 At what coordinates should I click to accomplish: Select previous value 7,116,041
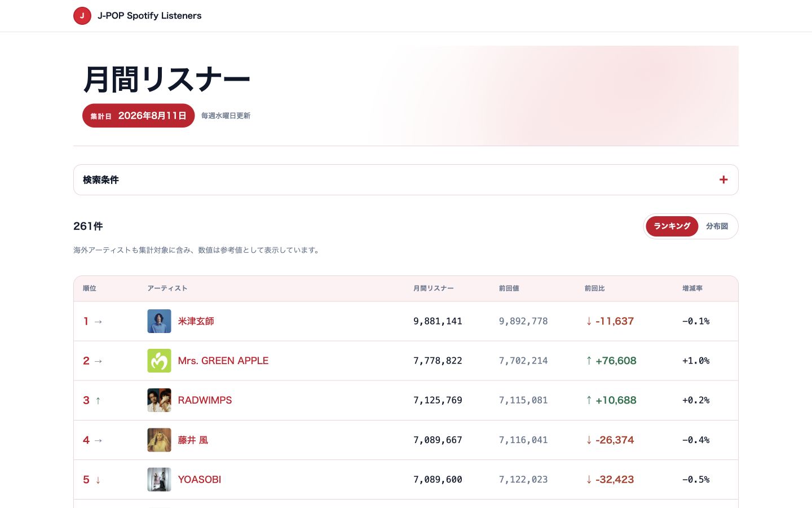[523, 440]
